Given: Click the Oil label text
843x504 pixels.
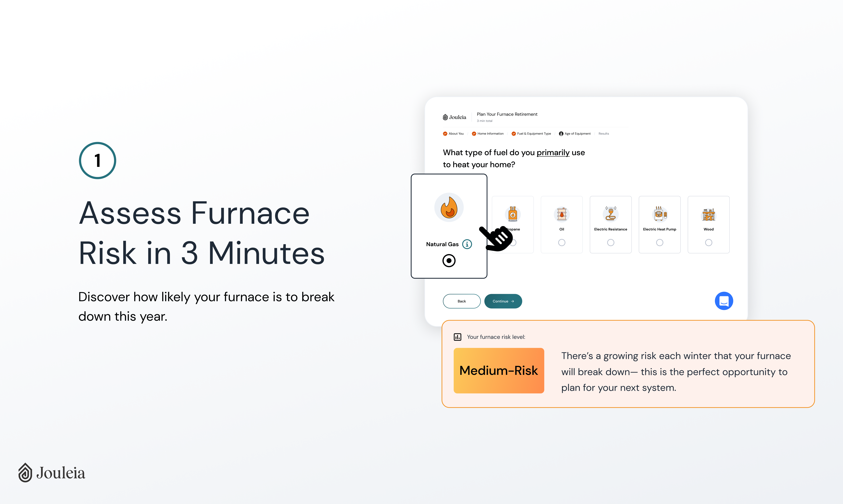Looking at the screenshot, I should (x=562, y=229).
